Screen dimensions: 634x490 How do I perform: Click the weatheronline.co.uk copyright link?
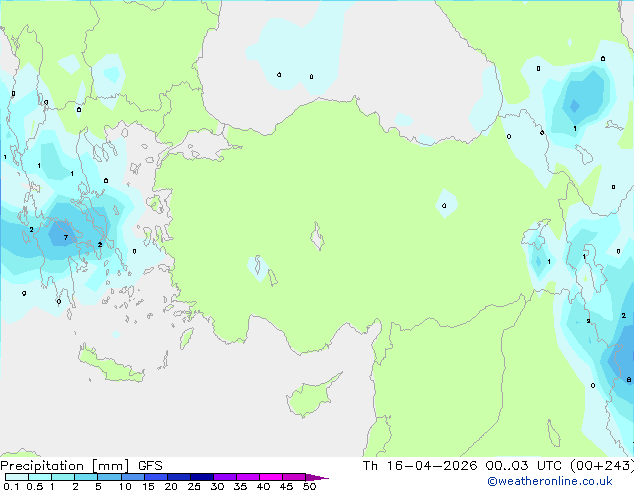pos(550,481)
